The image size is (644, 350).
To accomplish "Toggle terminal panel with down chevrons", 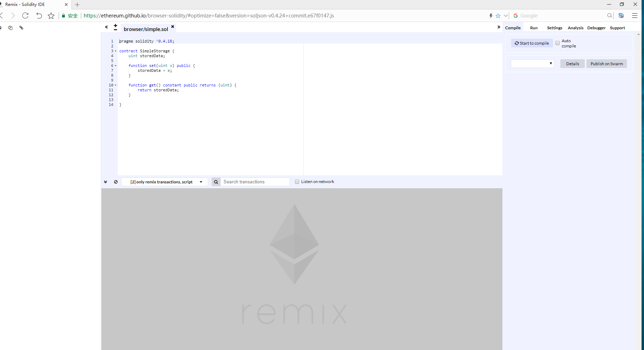I will 105,182.
